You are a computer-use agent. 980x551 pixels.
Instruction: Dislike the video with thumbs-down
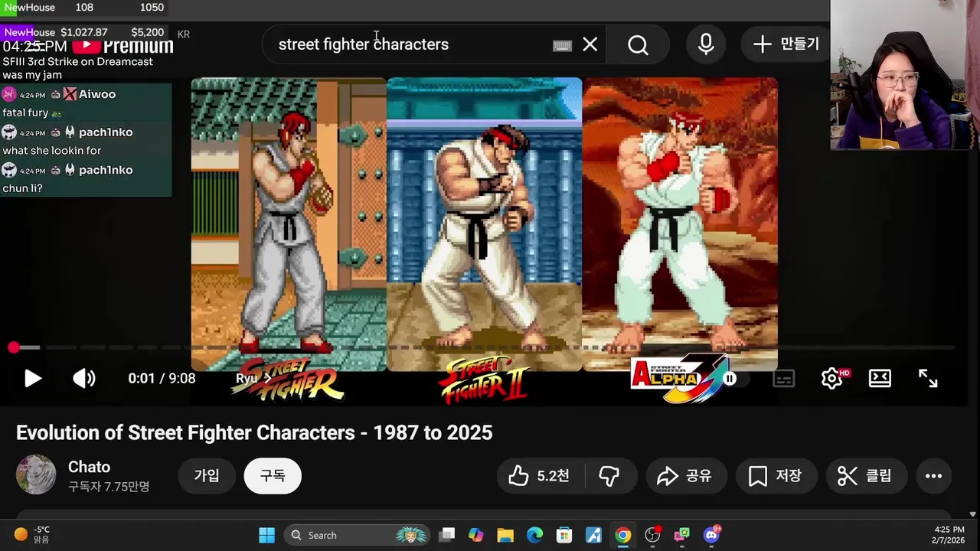[609, 476]
